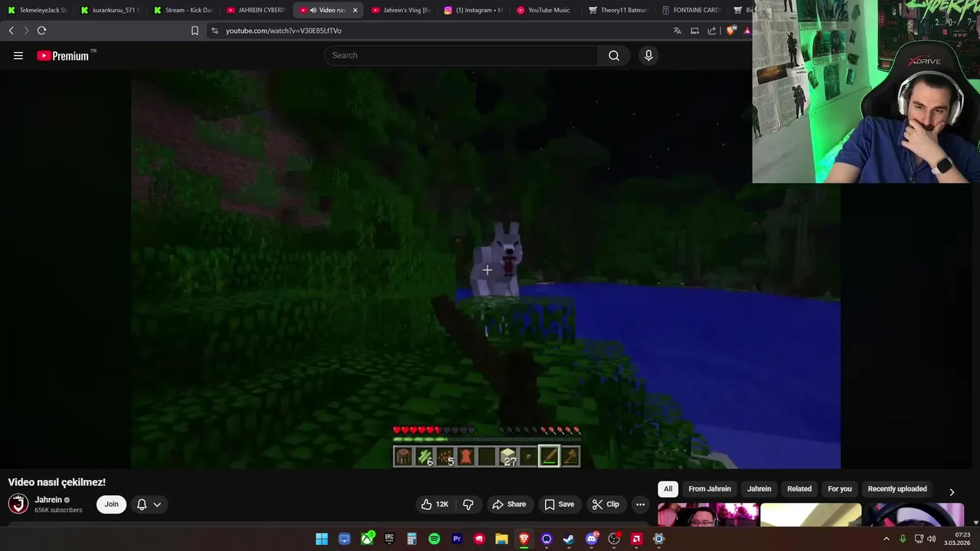Go forward in browser history

[26, 31]
